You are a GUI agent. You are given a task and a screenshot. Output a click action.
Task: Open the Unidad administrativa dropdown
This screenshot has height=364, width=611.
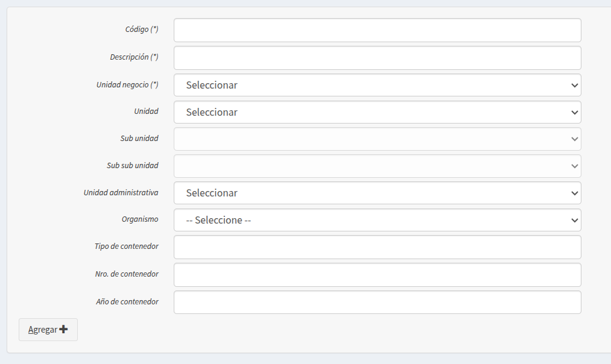pyautogui.click(x=377, y=193)
